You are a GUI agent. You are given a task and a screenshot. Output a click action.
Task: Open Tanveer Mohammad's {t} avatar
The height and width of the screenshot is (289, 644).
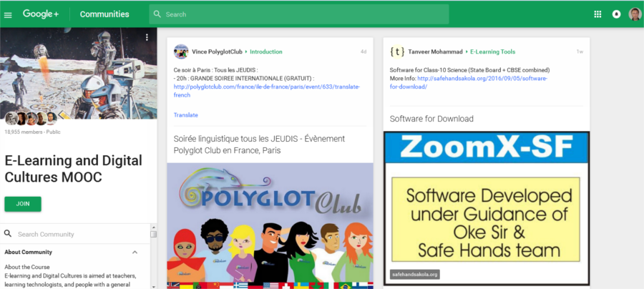(x=397, y=52)
